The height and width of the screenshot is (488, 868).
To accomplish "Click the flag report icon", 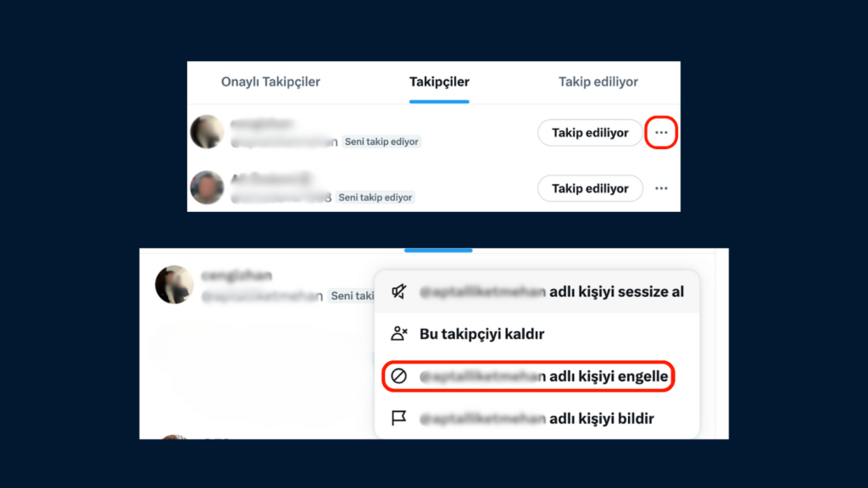I will [x=398, y=419].
